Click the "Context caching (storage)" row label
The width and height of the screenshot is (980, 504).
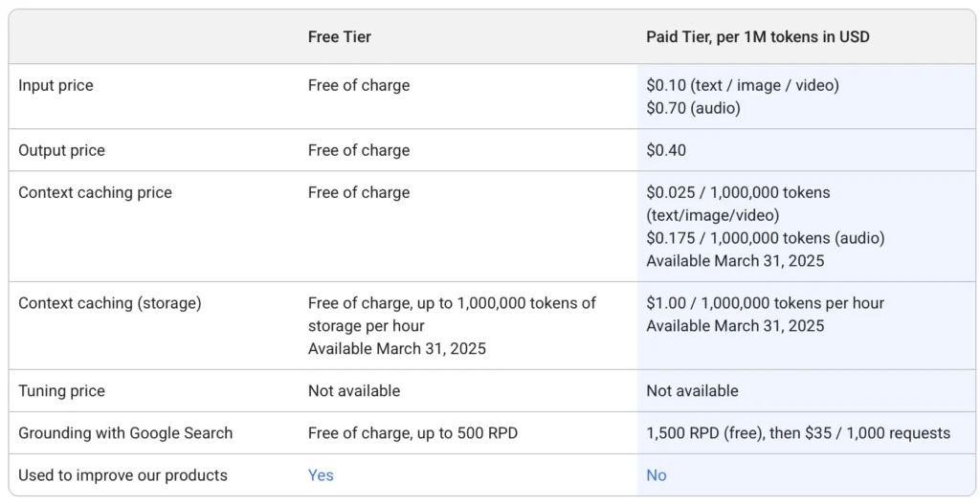[109, 303]
